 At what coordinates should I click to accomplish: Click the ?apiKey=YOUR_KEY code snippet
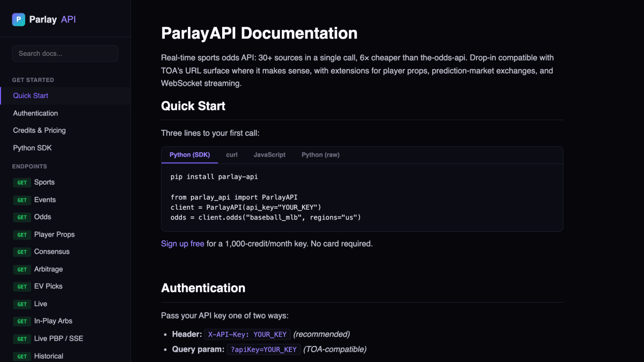[264, 350]
